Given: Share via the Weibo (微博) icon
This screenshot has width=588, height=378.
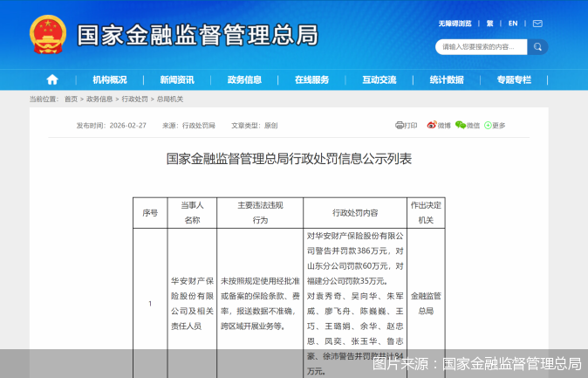Looking at the screenshot, I should point(439,126).
